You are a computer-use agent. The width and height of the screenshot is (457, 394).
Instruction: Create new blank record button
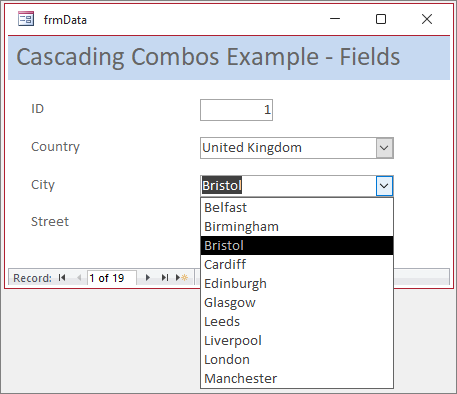coord(182,277)
